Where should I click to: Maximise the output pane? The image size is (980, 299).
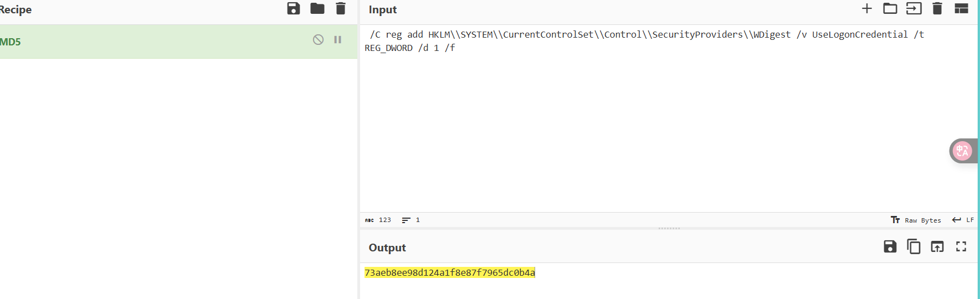[961, 246]
